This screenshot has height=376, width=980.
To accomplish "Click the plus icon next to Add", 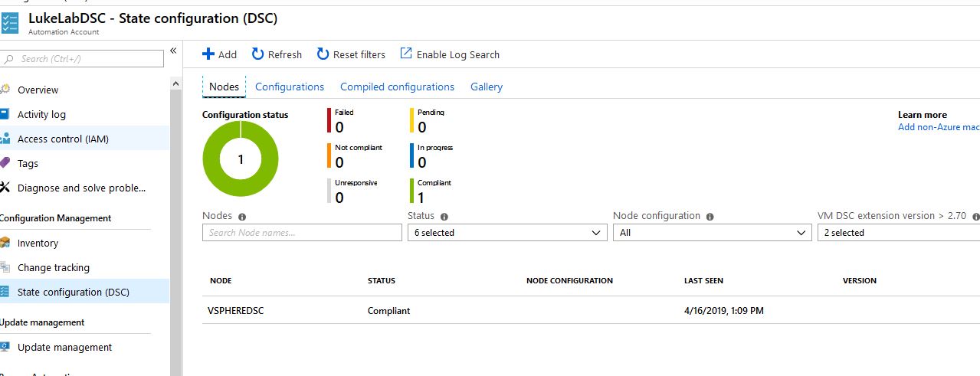I will [x=208, y=54].
